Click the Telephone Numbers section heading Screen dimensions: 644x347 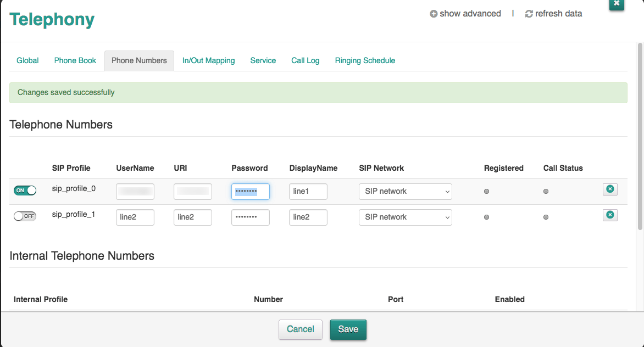pos(61,125)
